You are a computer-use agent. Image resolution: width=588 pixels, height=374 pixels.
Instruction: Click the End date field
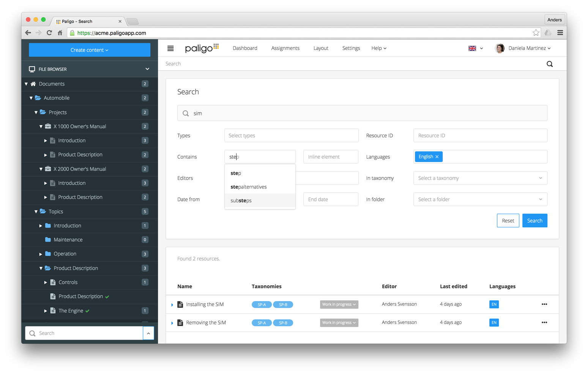pos(331,199)
